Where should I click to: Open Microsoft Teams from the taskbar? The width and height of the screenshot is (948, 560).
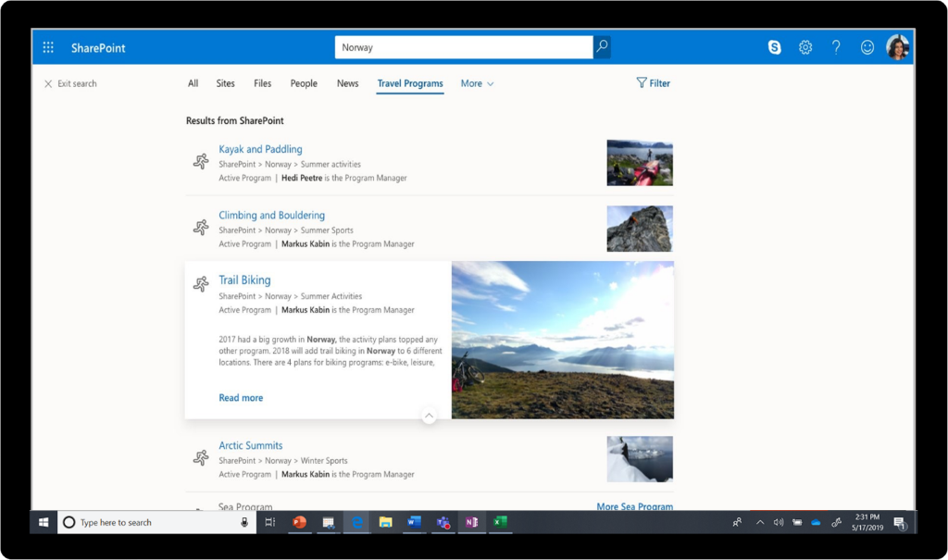pos(443,522)
